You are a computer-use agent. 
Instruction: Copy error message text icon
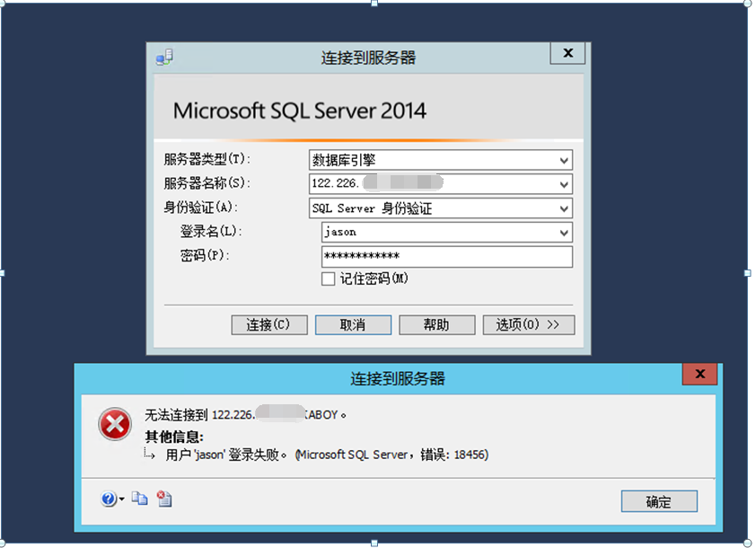140,499
